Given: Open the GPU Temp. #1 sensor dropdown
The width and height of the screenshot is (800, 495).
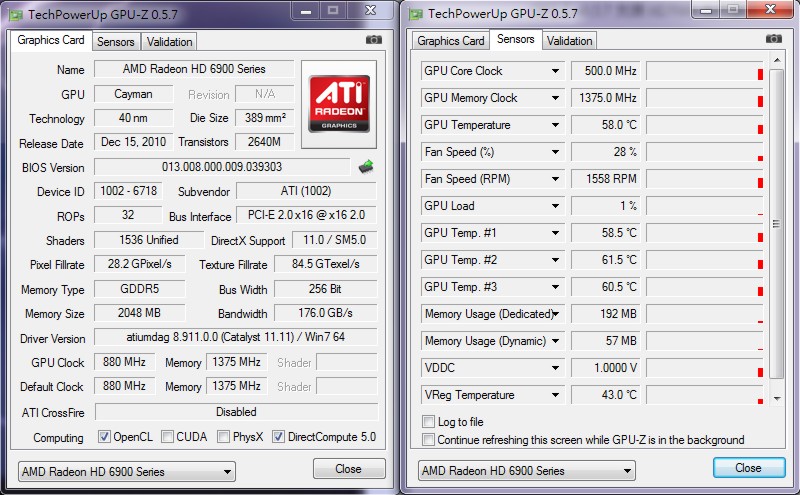Looking at the screenshot, I should [555, 233].
